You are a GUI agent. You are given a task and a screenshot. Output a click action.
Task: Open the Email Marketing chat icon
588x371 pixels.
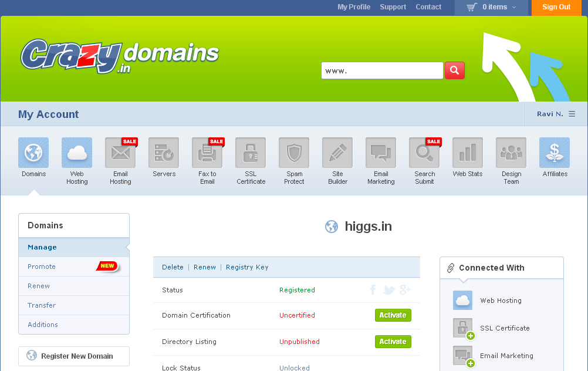click(381, 153)
